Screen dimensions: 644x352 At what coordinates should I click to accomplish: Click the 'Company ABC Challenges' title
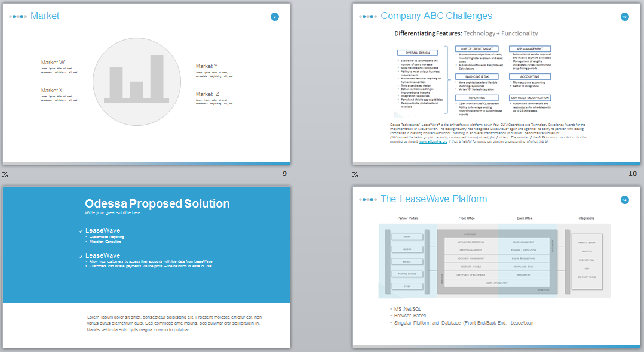pos(436,16)
